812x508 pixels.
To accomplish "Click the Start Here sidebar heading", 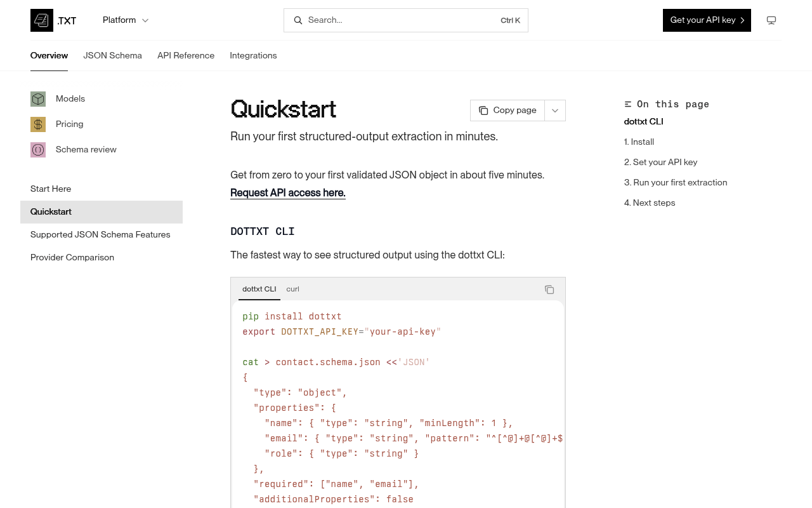I will pyautogui.click(x=51, y=189).
